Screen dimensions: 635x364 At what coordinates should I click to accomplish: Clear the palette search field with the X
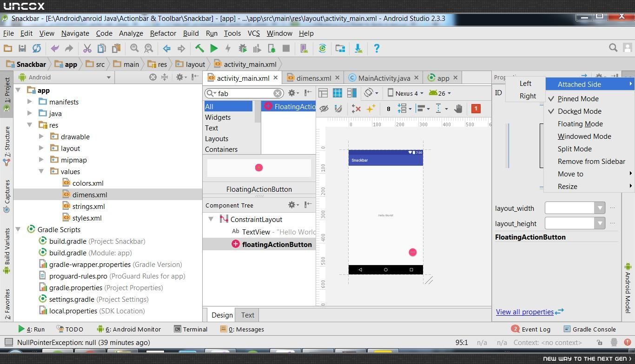point(277,93)
